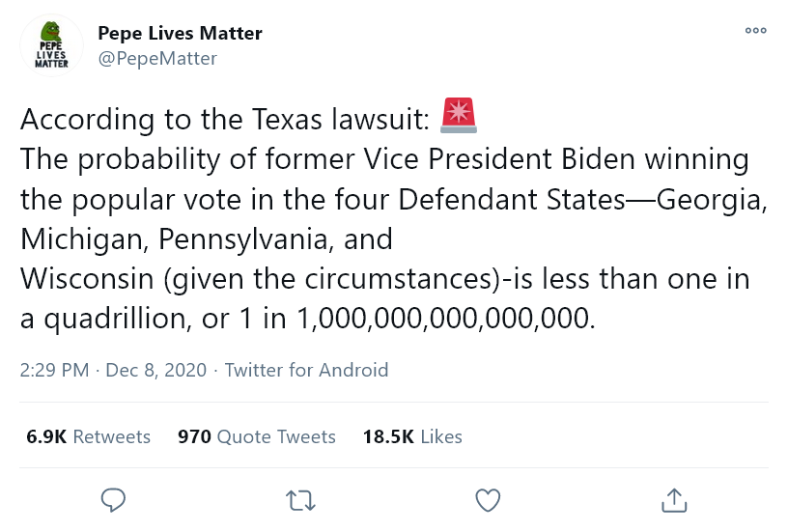Open the Pepe Lives Matter profile picture
Viewport: 788px width, 532px height.
(x=52, y=45)
